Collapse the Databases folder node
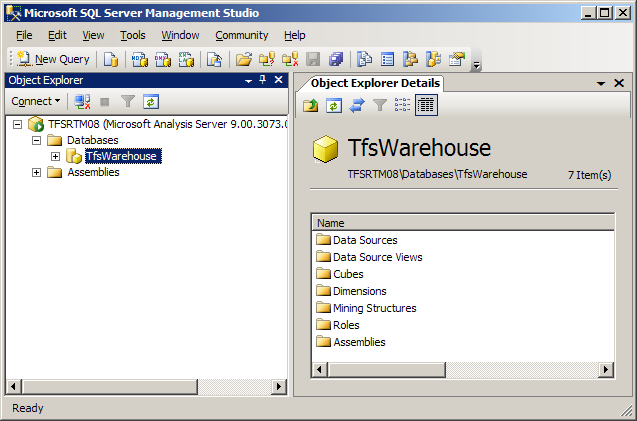637x421 pixels. 37,141
